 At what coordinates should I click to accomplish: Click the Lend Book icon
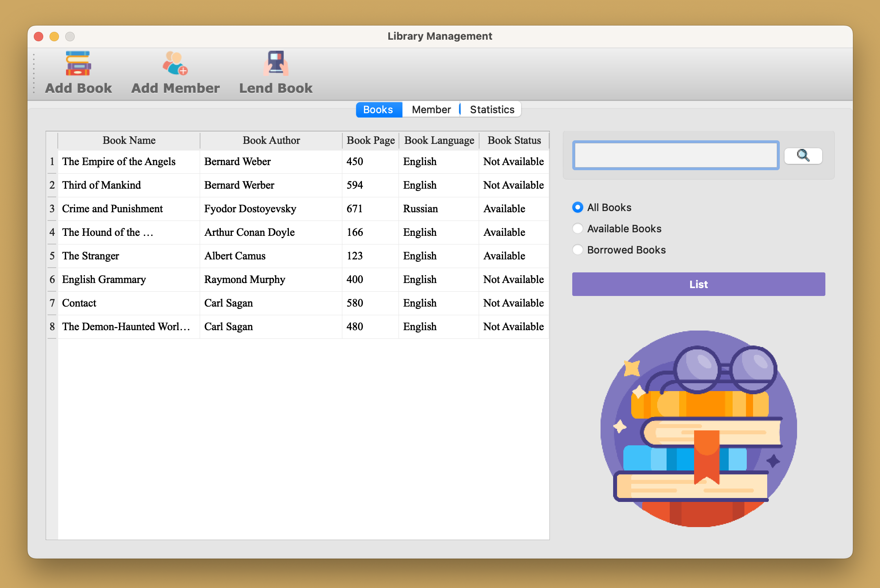tap(276, 72)
